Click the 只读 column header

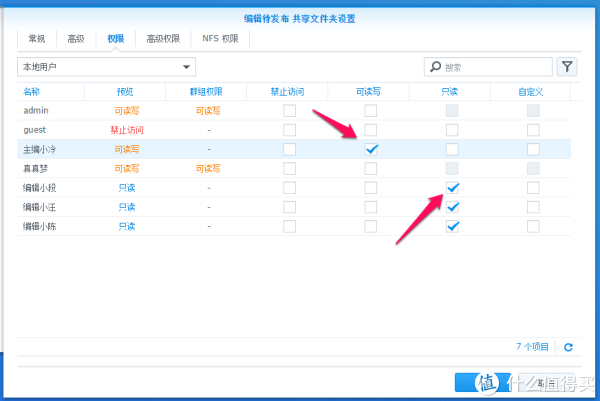point(450,92)
